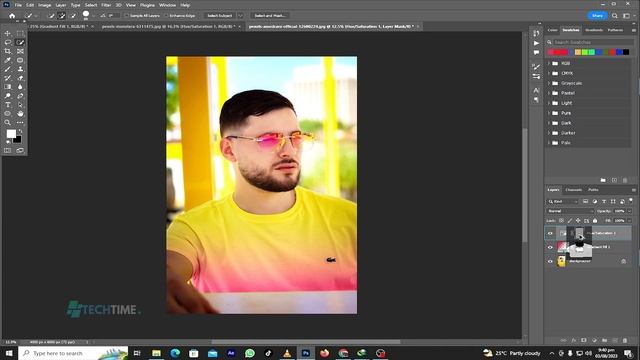This screenshot has width=640, height=360.
Task: Select the Clone Stamp tool
Action: point(20,69)
